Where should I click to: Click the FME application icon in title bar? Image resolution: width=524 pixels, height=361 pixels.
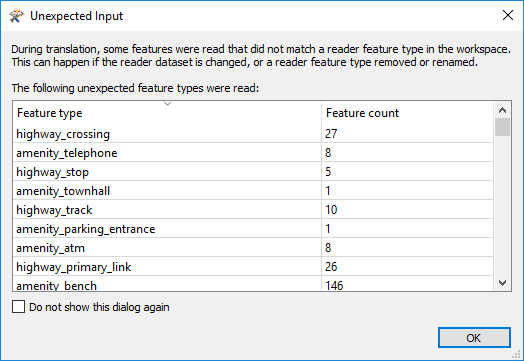pyautogui.click(x=16, y=16)
